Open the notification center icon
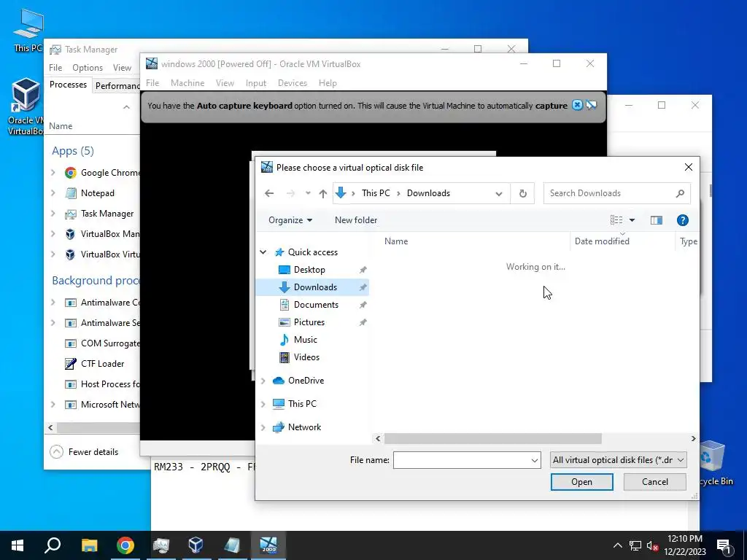 (724, 545)
